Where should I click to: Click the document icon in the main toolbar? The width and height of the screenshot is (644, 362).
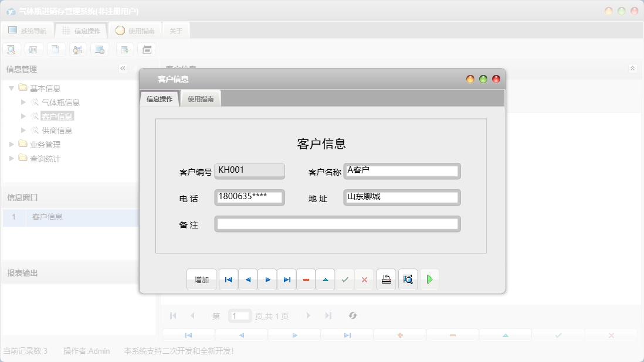click(56, 49)
